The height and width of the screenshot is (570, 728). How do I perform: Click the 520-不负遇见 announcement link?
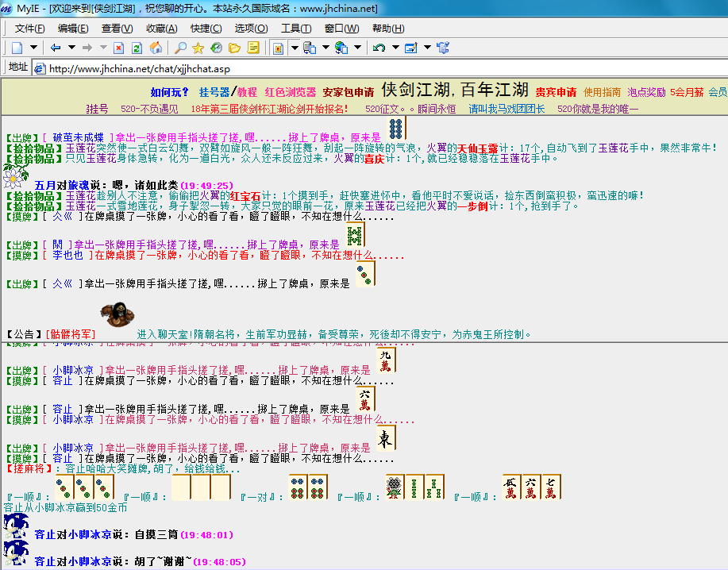[x=149, y=109]
